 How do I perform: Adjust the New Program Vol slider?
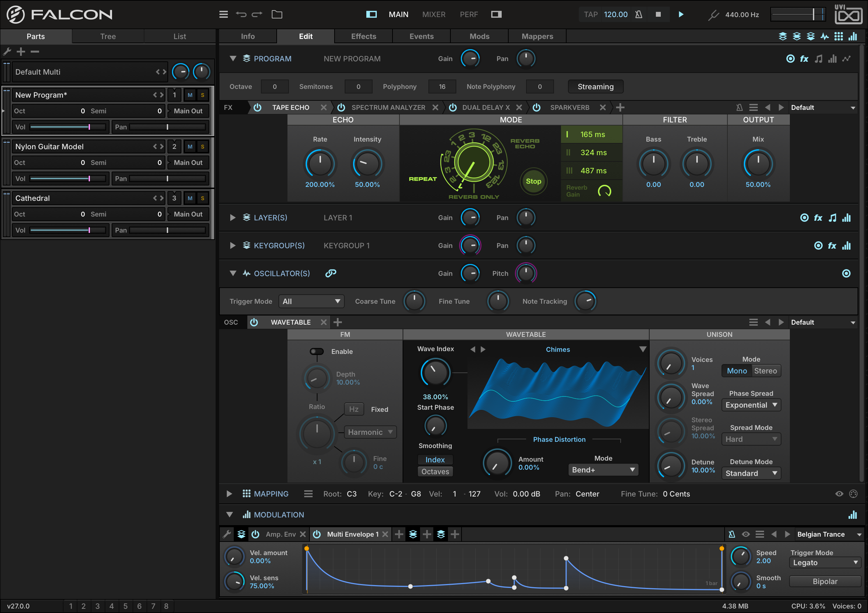(x=68, y=127)
